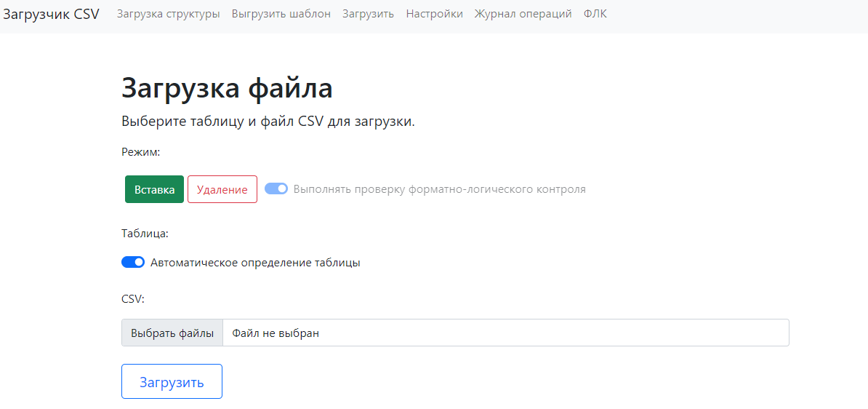868x409 pixels.
Task: Go to Выгрузить шаблон page
Action: point(281,14)
